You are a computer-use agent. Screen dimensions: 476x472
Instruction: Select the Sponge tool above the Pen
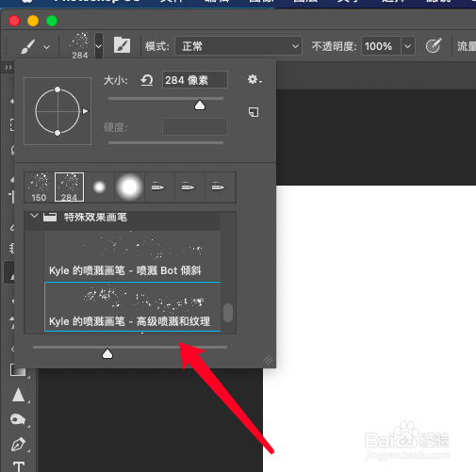click(x=18, y=419)
